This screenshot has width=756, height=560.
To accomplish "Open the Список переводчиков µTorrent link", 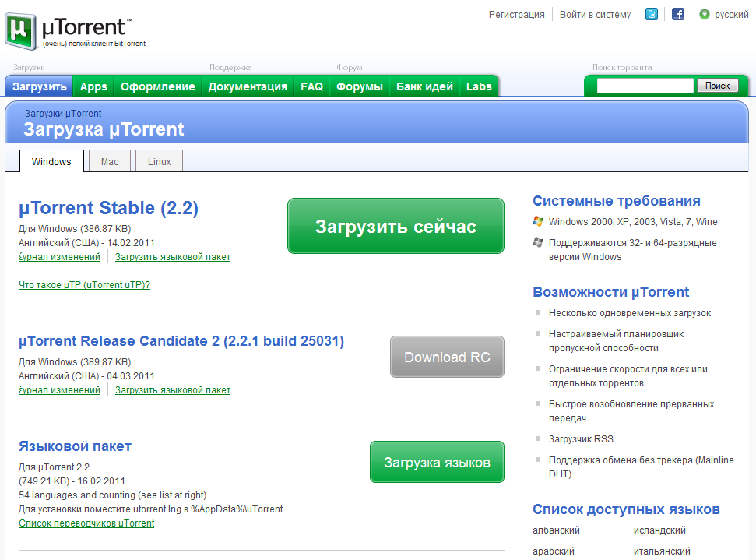I will (x=86, y=523).
